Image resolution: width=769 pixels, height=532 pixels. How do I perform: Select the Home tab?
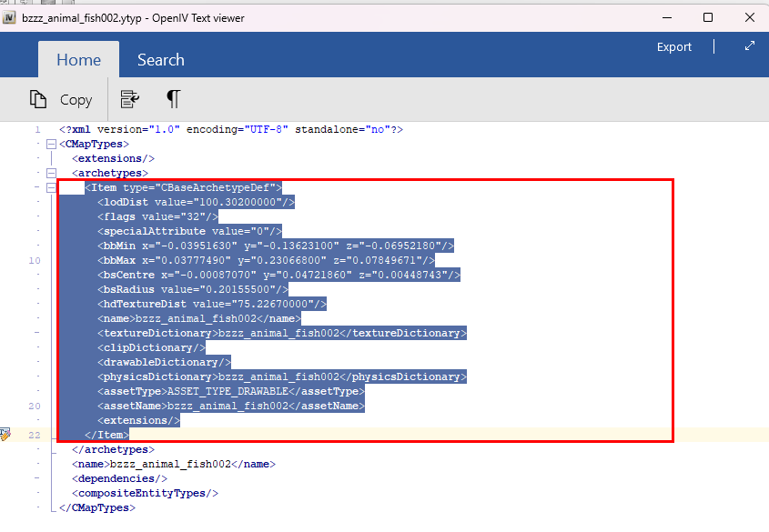click(78, 60)
